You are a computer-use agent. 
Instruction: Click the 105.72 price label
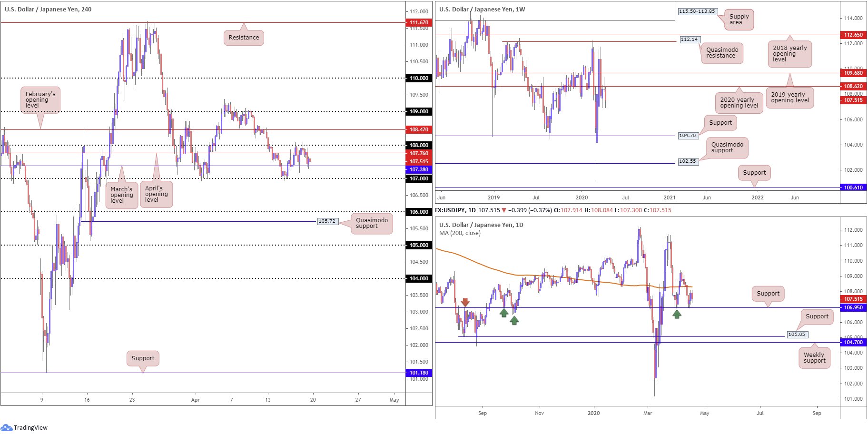[x=327, y=221]
